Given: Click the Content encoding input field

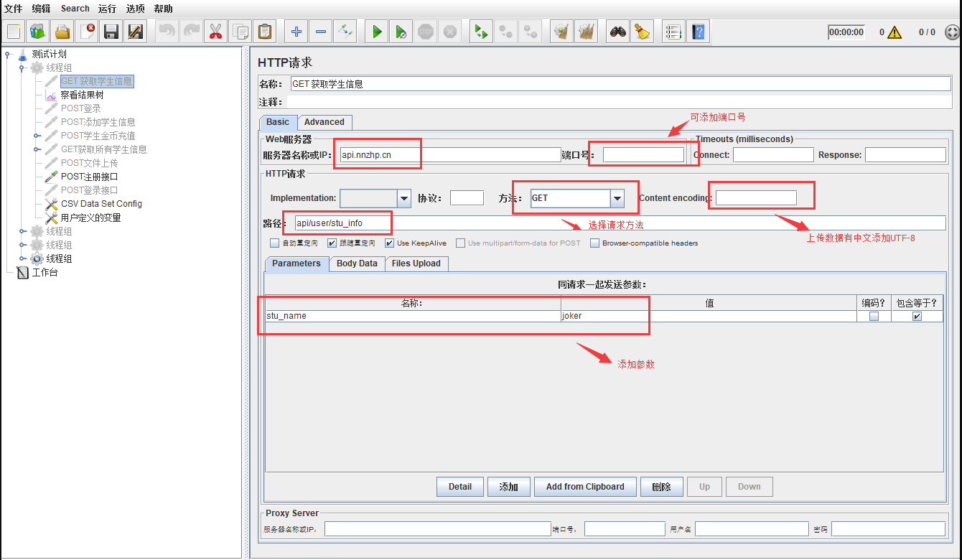Looking at the screenshot, I should pos(756,198).
